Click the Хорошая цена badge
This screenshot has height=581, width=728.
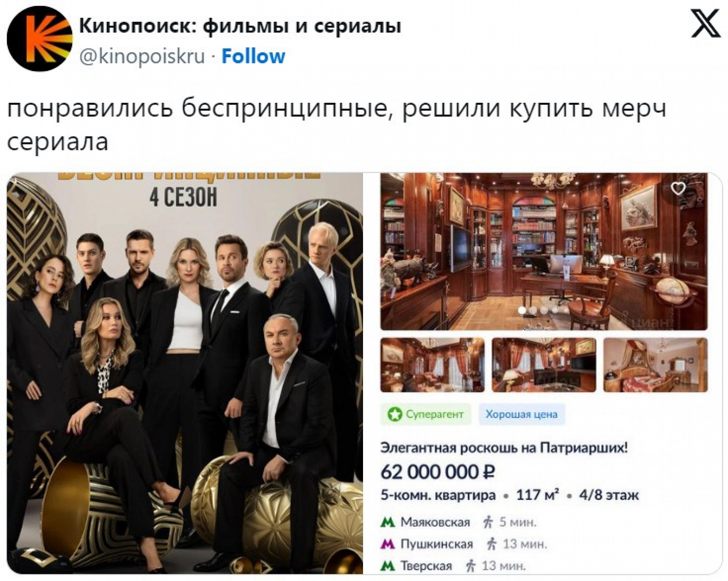click(522, 414)
